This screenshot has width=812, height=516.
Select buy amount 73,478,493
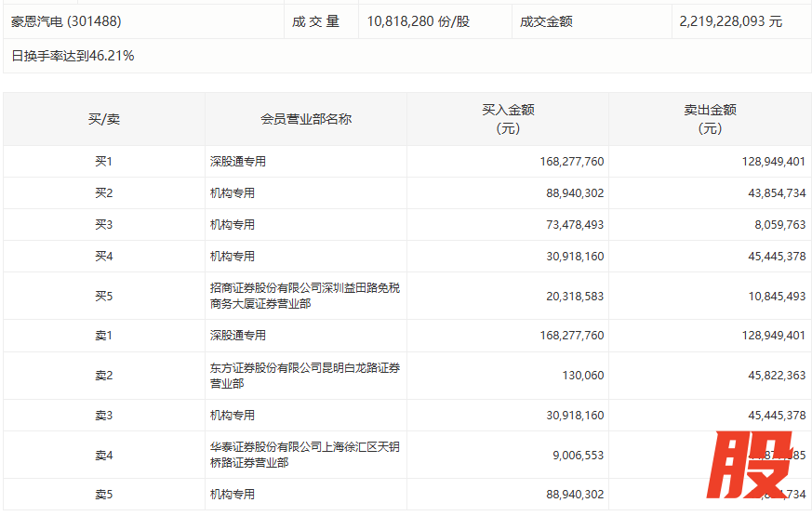tap(571, 225)
